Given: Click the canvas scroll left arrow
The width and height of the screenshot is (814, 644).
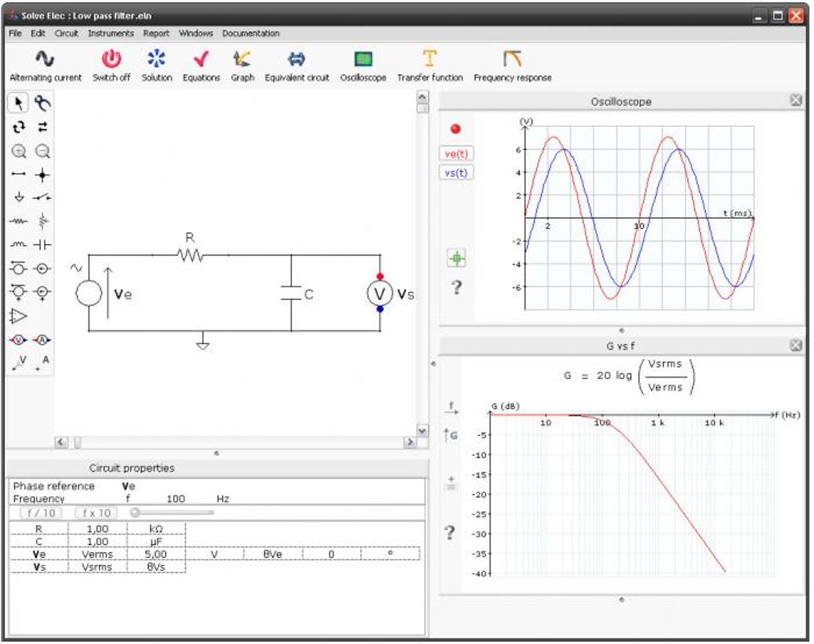Looking at the screenshot, I should [x=61, y=442].
